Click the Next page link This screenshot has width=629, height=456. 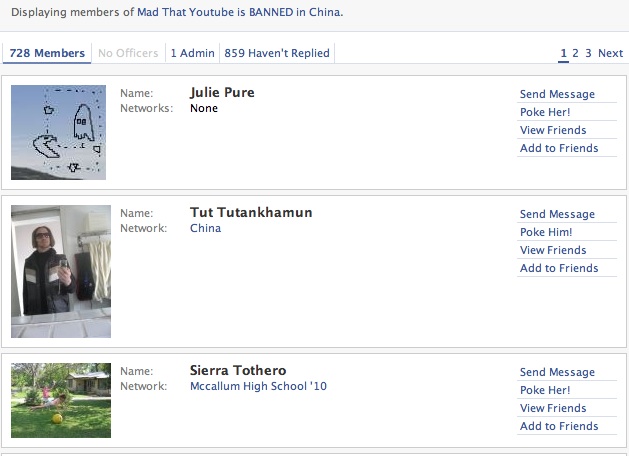point(610,53)
